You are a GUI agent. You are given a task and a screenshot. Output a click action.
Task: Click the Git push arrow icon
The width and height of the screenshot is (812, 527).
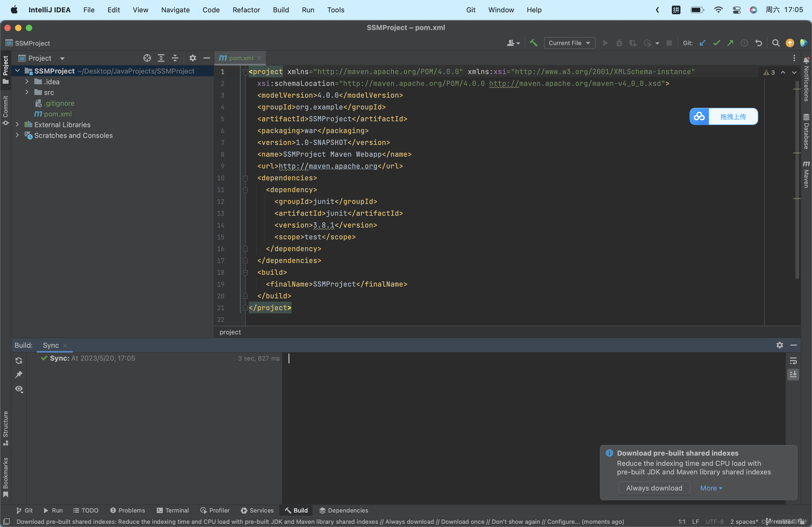[730, 43]
